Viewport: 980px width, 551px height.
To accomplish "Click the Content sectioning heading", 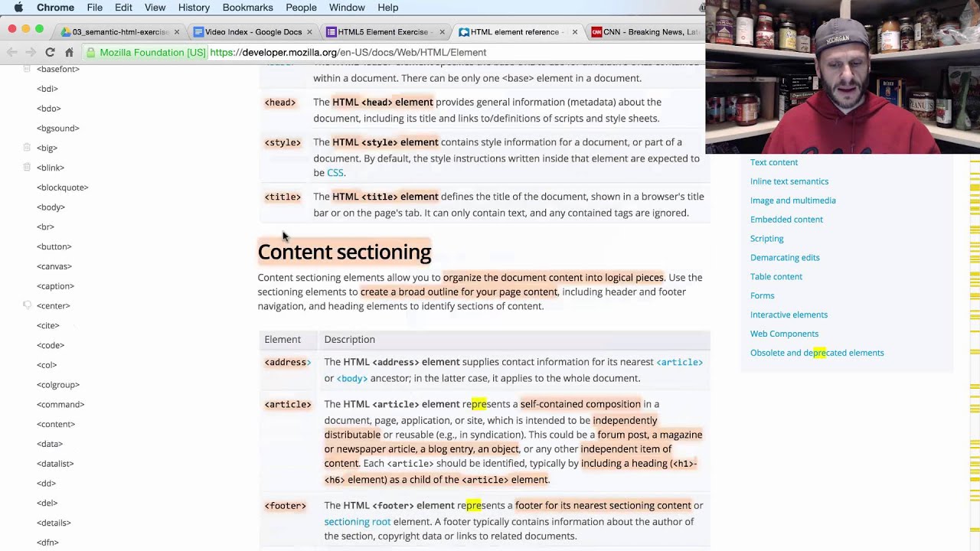I will tap(345, 252).
